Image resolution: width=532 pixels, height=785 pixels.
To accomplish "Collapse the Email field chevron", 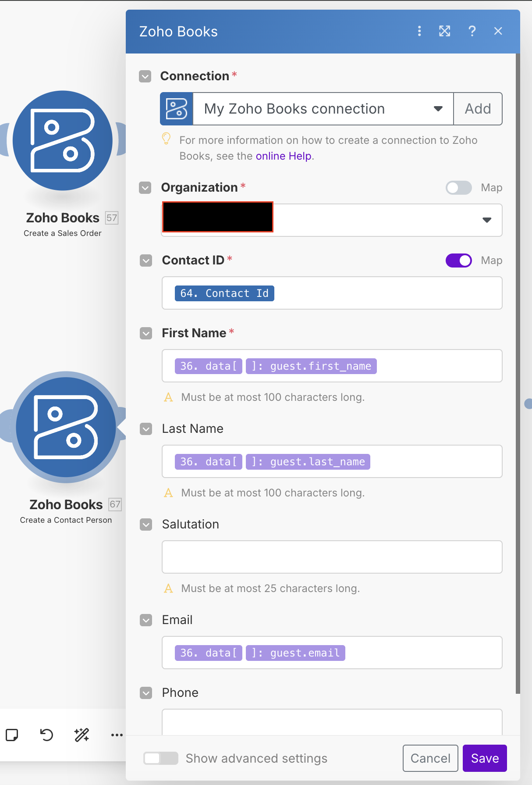I will coord(146,620).
